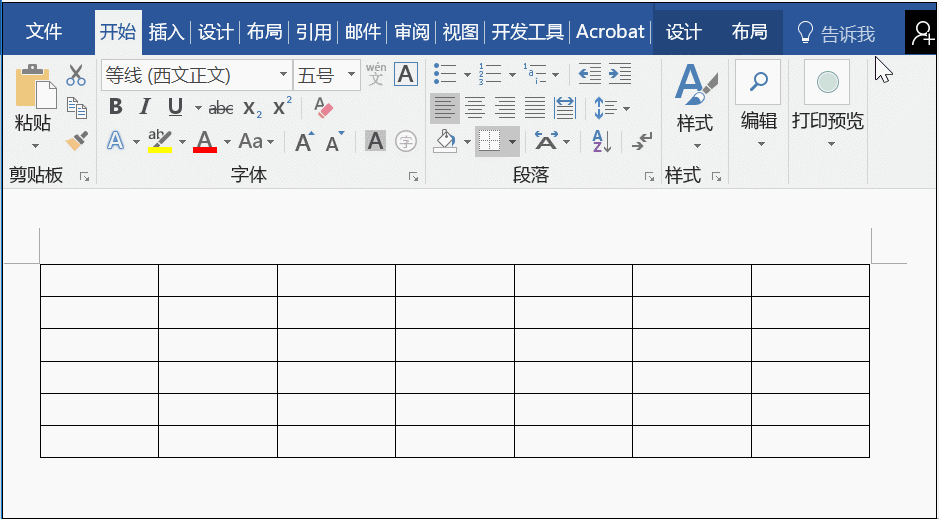Open font color dropdown arrow
939x519 pixels.
pos(228,142)
